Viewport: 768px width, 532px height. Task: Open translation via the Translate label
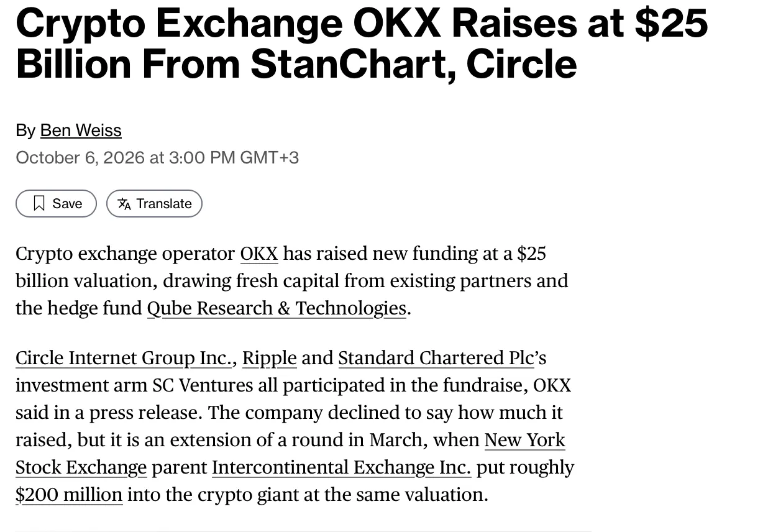click(164, 204)
